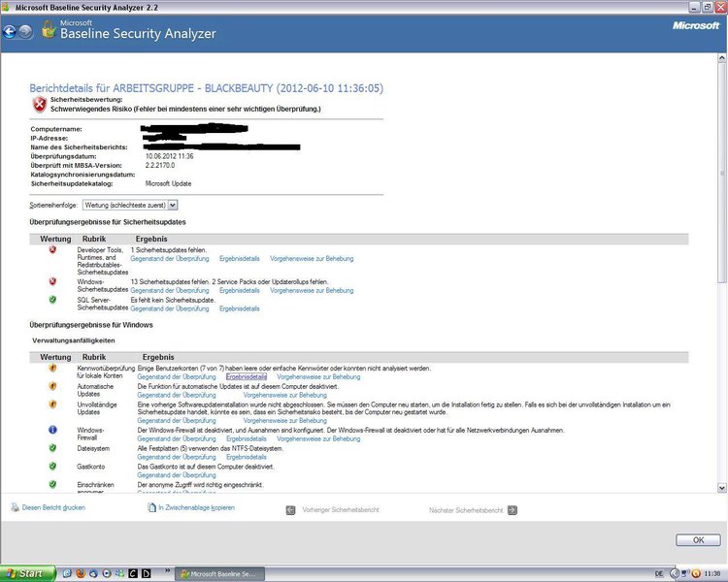
Task: Click green check icon beside Einschränken
Action: [52, 484]
